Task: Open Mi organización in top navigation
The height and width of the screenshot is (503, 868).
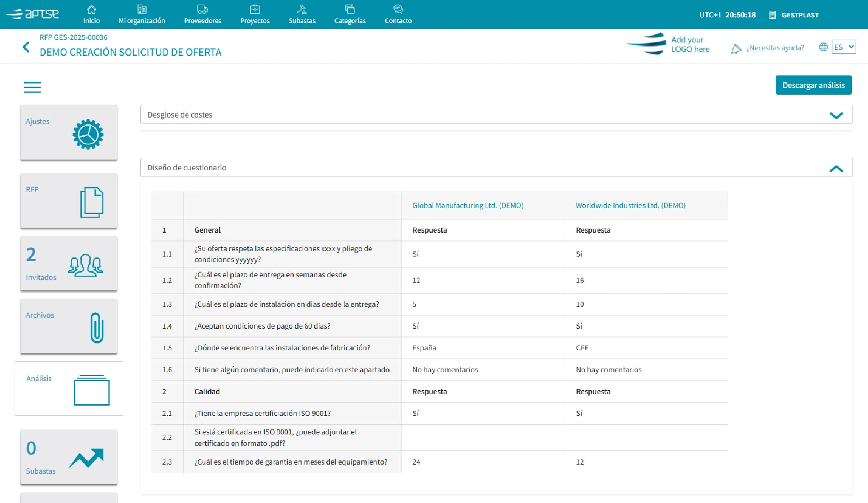Action: tap(142, 15)
